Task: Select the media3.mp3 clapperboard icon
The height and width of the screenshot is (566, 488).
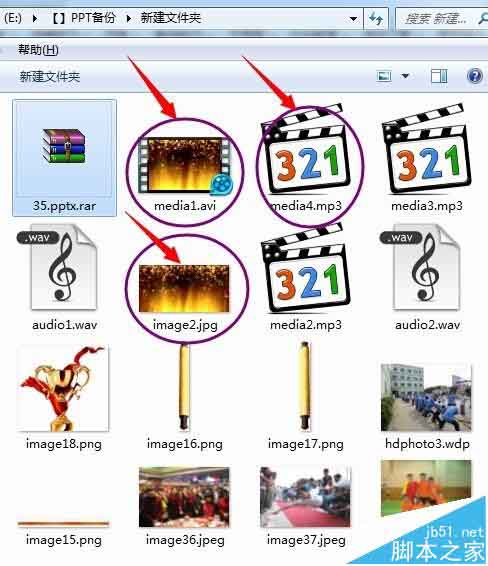Action: point(427,149)
